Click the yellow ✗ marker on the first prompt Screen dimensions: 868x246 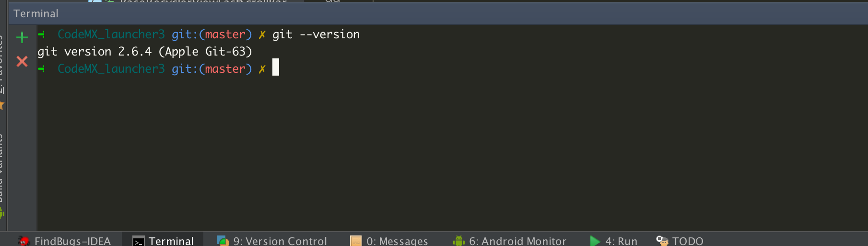coord(262,34)
